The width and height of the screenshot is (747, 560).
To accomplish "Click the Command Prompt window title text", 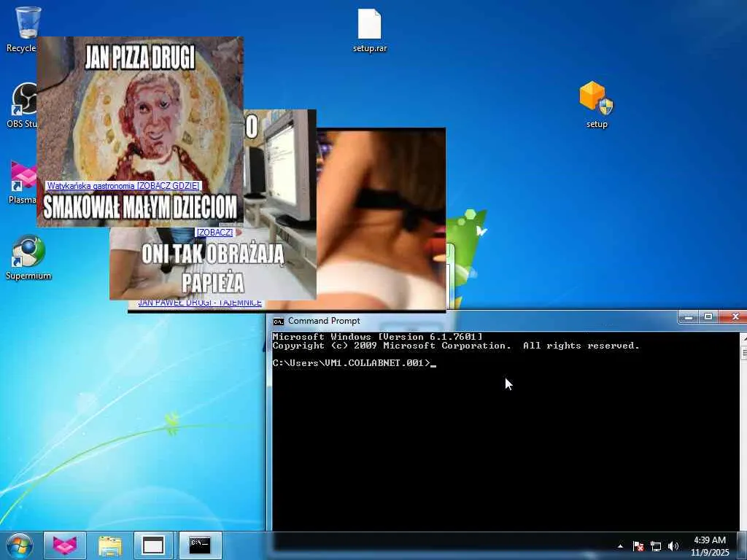I will 324,321.
